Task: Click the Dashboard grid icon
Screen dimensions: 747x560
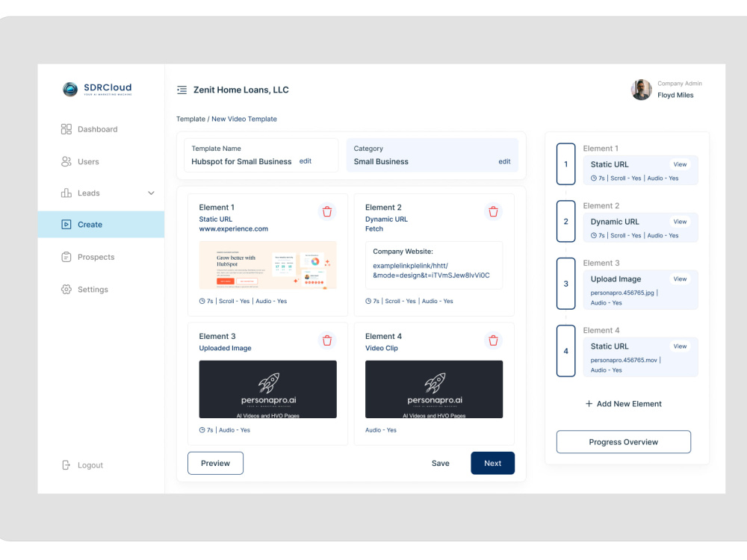Action: [66, 129]
